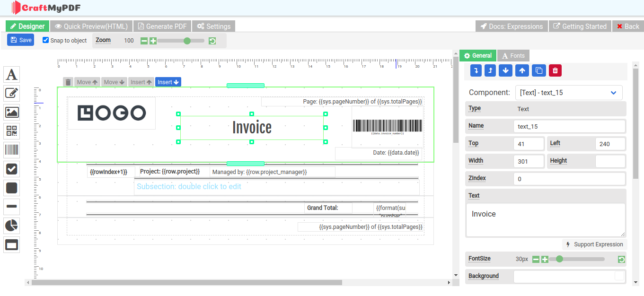644x296 pixels.
Task: Select the Barcode tool in the sidebar
Action: (x=11, y=150)
